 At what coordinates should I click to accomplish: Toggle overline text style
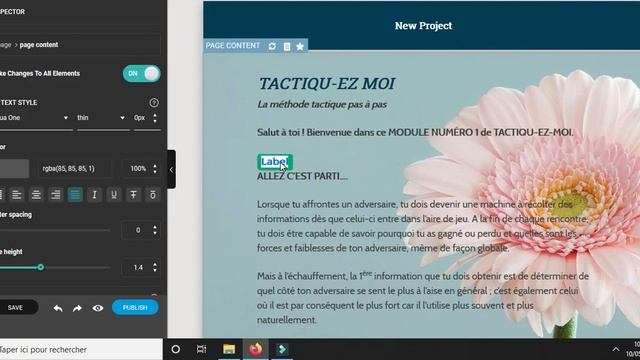pos(153,195)
